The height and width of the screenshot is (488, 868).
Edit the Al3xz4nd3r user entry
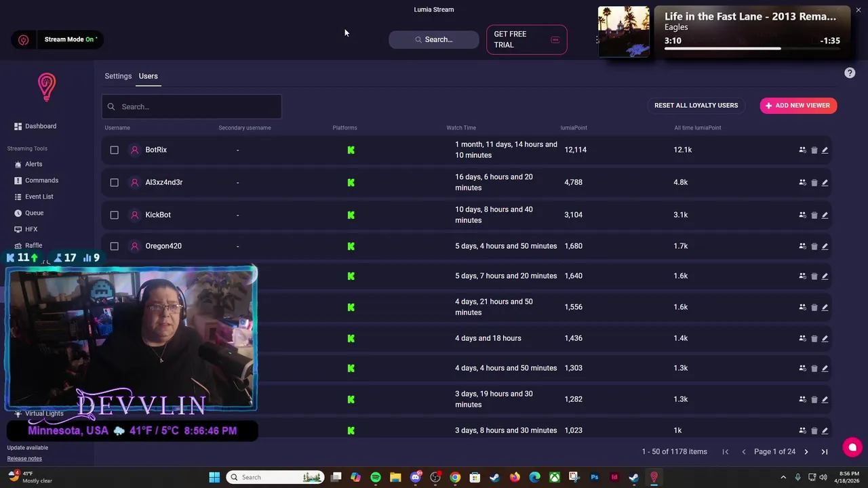point(825,182)
